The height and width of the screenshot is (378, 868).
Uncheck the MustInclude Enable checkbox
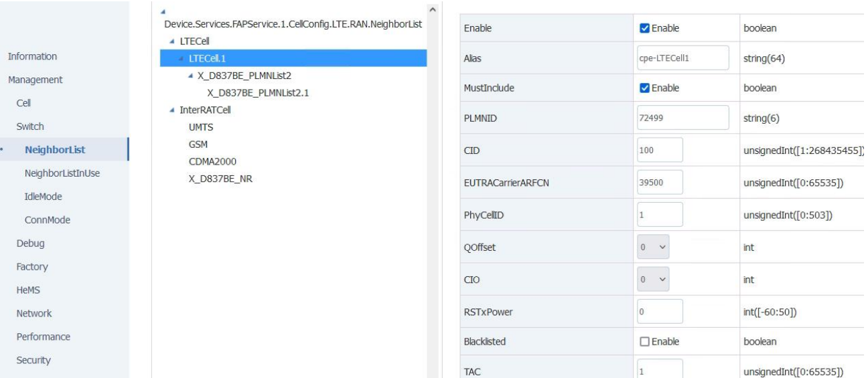tap(644, 88)
